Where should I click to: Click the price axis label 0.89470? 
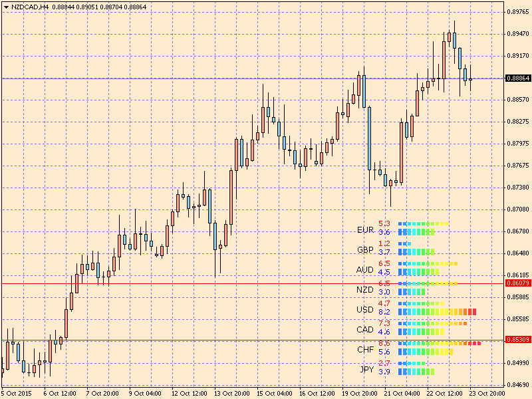click(x=518, y=34)
